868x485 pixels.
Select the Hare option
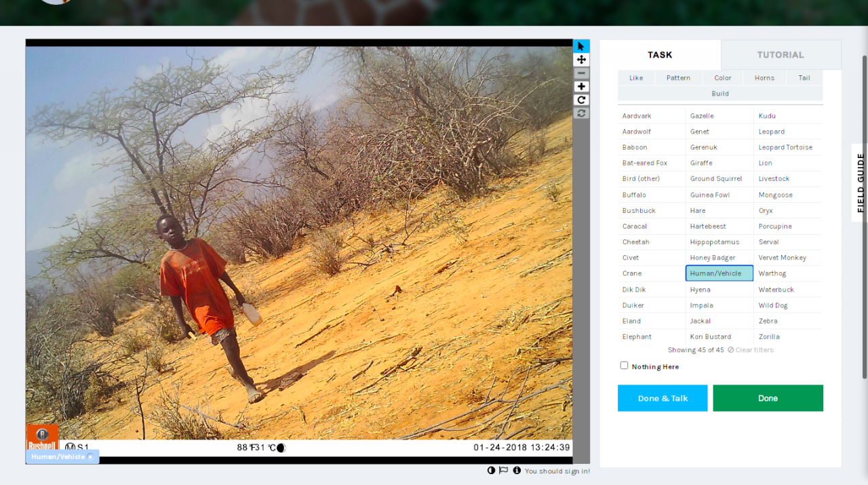point(719,210)
